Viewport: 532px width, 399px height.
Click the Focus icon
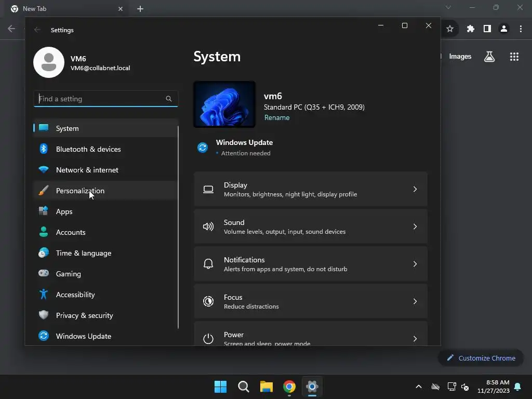[208, 301]
